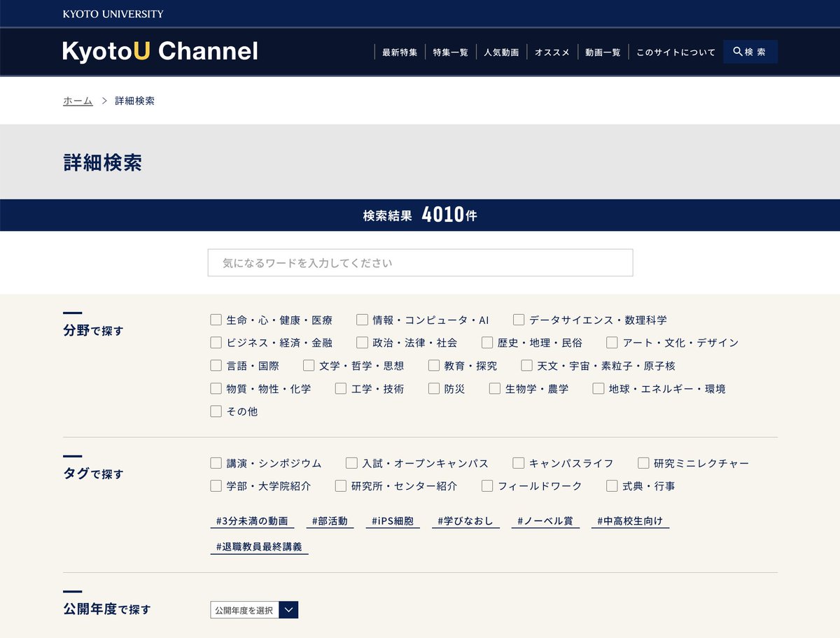Focus the keyword search input field
Viewport: 840px width, 638px height.
pyautogui.click(x=420, y=263)
